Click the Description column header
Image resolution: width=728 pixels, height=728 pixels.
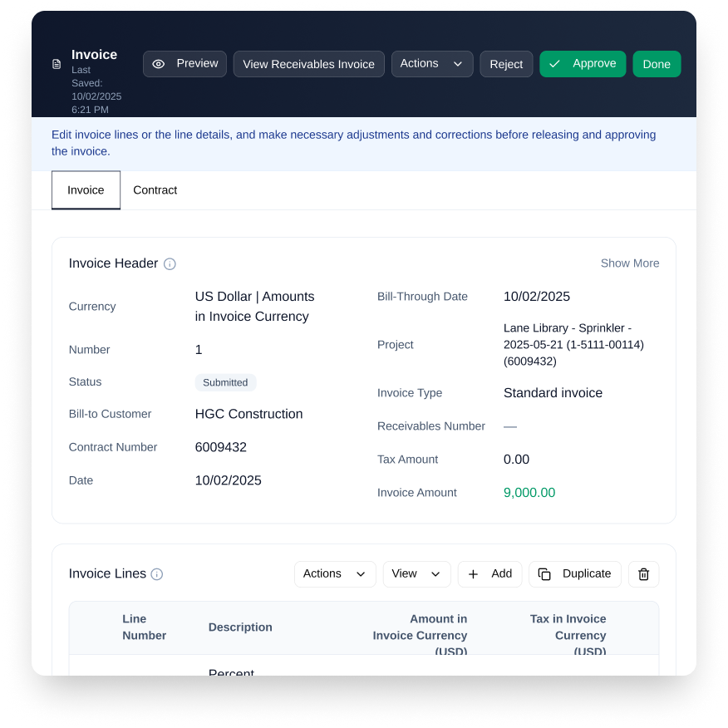point(240,627)
